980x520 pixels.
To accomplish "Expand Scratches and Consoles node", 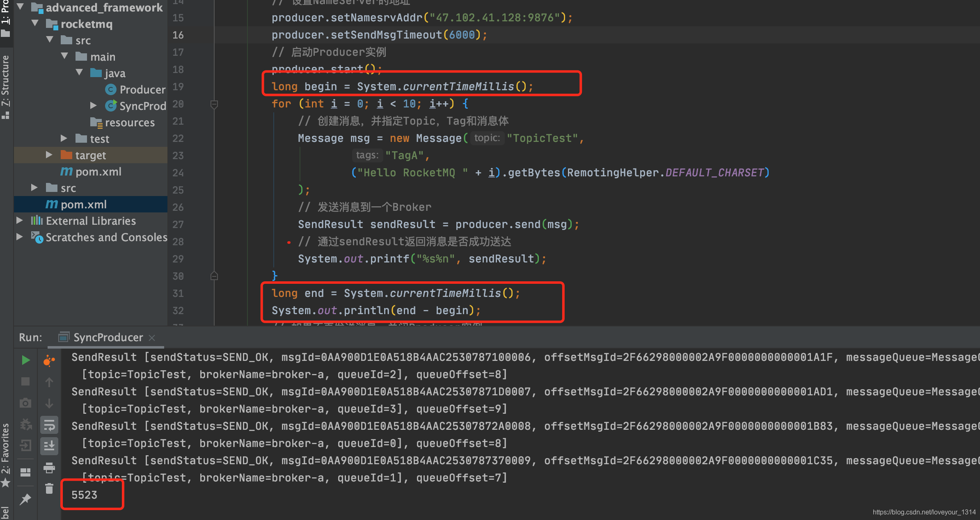I will 19,237.
